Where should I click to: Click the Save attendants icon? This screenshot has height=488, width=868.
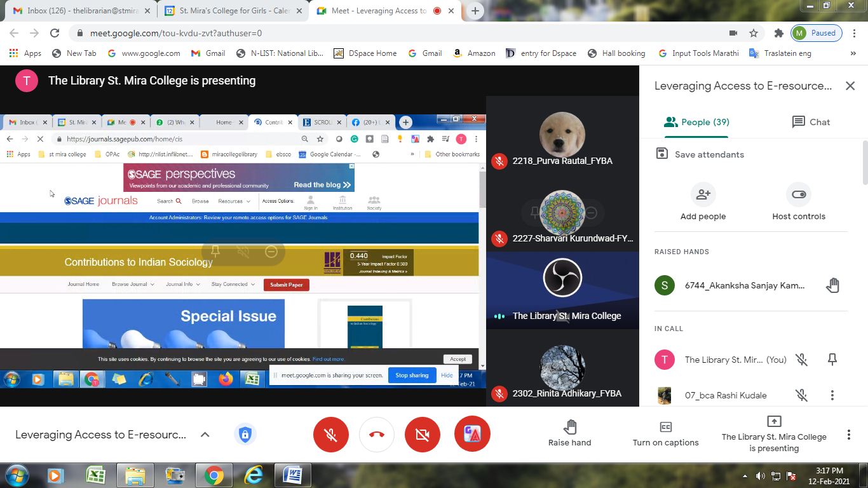pyautogui.click(x=662, y=153)
